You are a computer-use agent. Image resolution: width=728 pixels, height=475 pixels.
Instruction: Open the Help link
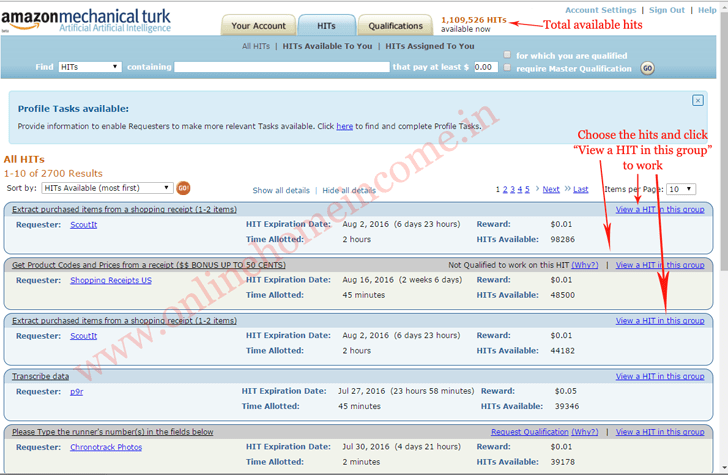click(707, 10)
